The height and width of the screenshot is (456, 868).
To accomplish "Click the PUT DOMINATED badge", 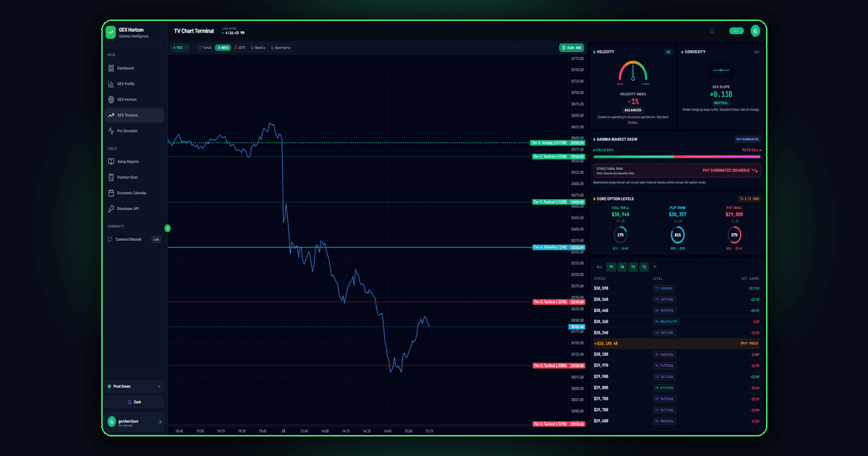I will [x=747, y=139].
